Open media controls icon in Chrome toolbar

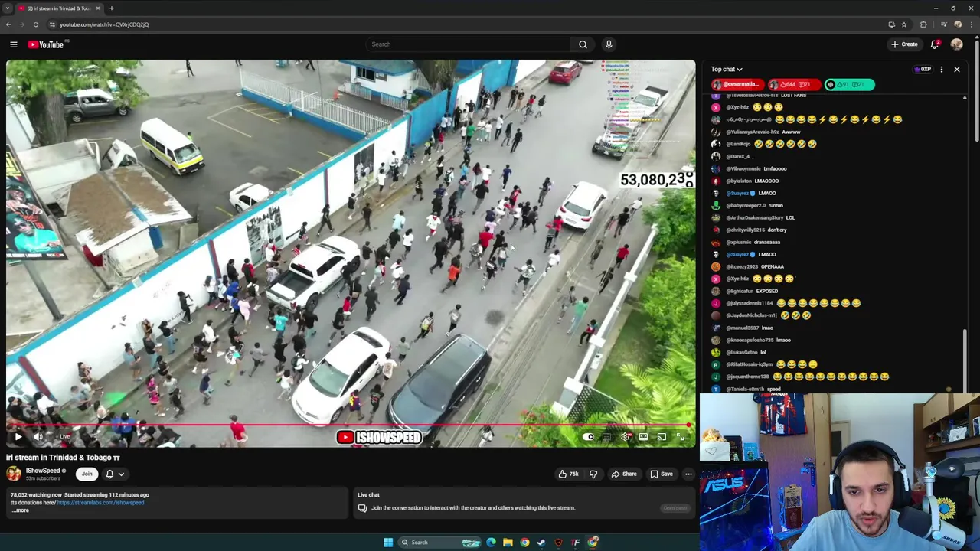pyautogui.click(x=942, y=24)
